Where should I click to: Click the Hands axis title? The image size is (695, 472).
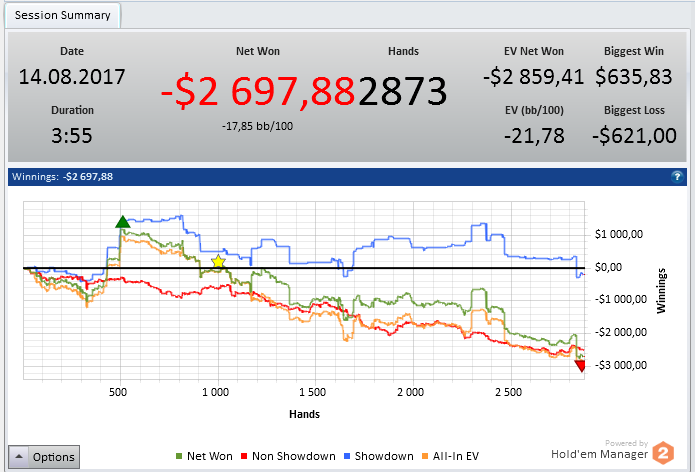coord(304,414)
